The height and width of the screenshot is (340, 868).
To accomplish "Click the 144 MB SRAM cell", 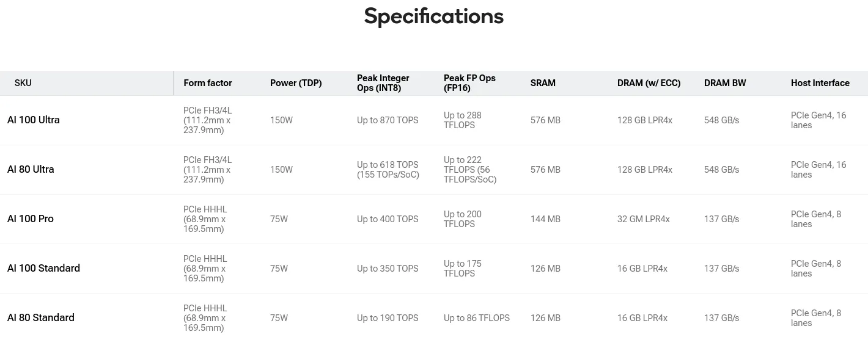I will (545, 219).
